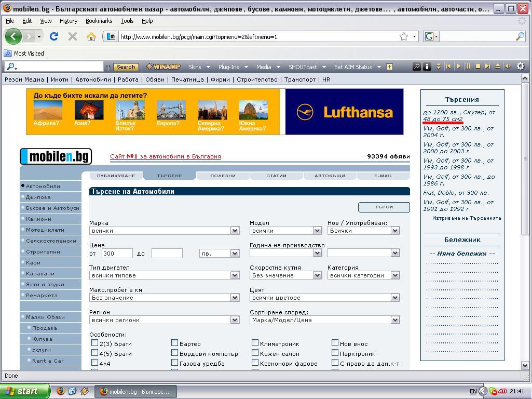
Task: Open the currency лв. dropdown
Action: click(x=219, y=254)
